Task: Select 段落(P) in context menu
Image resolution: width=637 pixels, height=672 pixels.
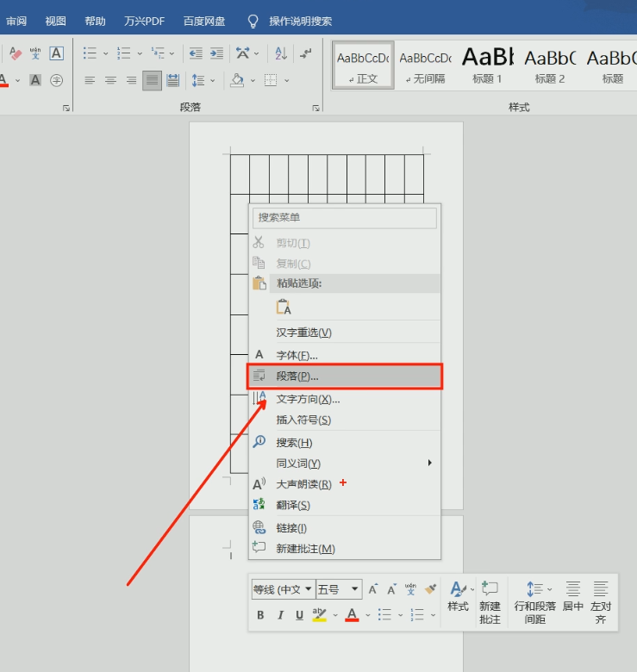Action: (x=345, y=376)
